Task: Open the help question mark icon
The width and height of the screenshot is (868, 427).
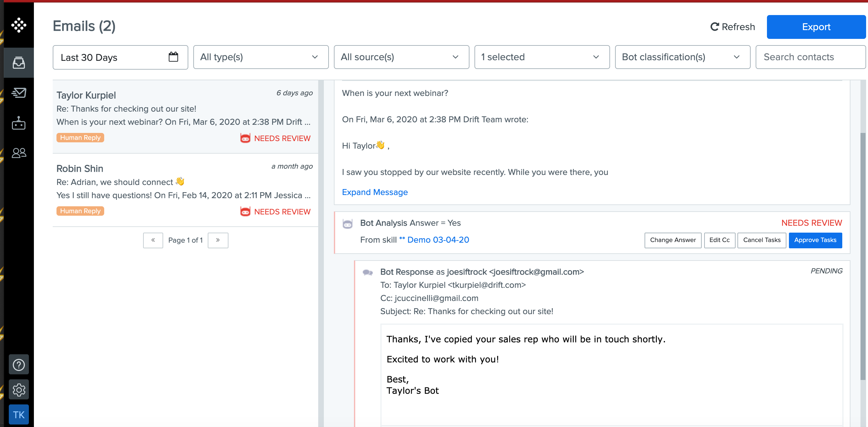Action: point(19,364)
